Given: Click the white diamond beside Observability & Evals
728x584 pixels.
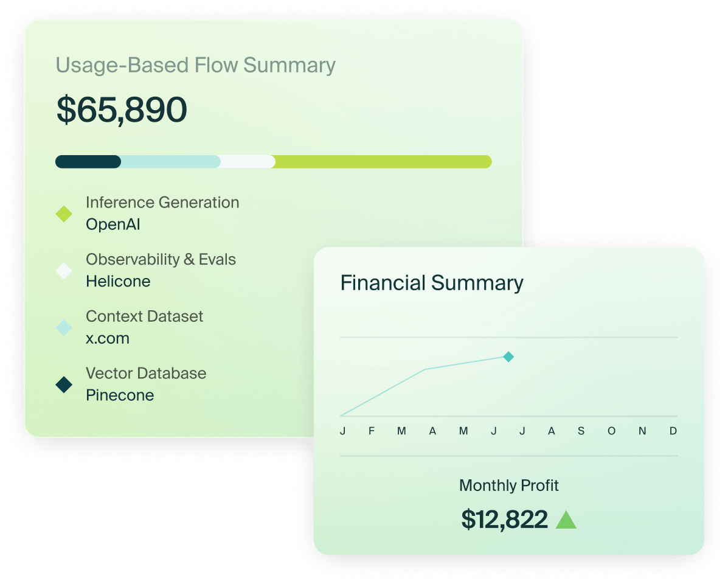Looking at the screenshot, I should click(x=64, y=271).
